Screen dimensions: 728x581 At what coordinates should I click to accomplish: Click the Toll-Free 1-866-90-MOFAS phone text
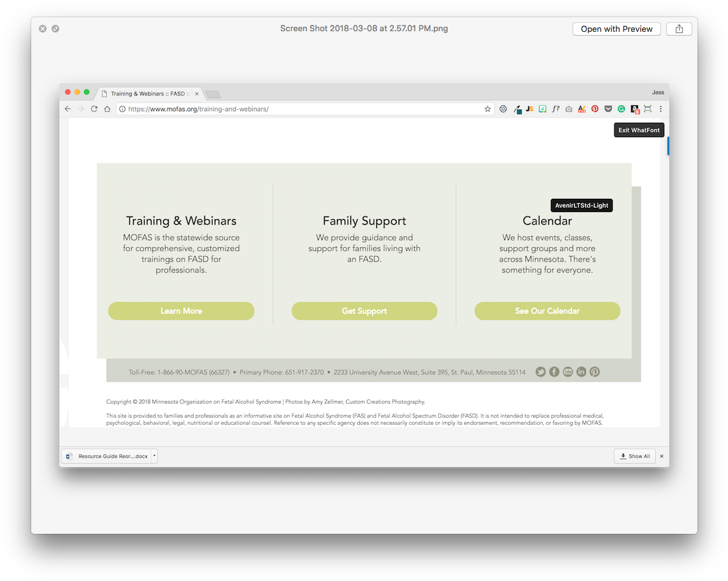[179, 372]
